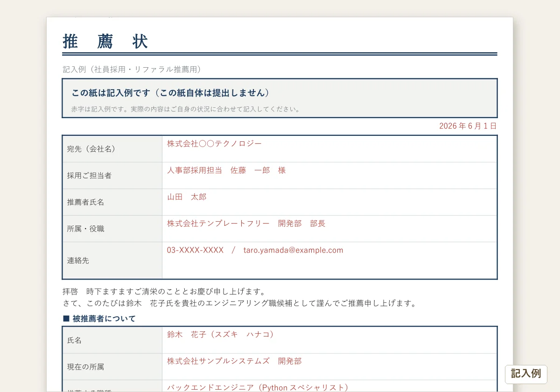Click the 記入例 badge in the corner
This screenshot has width=560, height=392.
[526, 374]
